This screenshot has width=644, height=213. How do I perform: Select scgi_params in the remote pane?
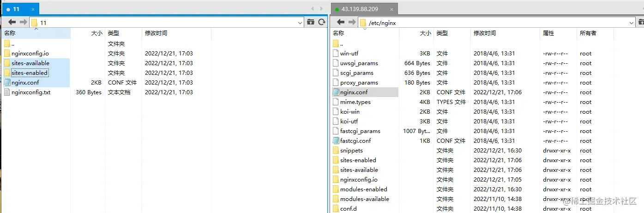(357, 73)
